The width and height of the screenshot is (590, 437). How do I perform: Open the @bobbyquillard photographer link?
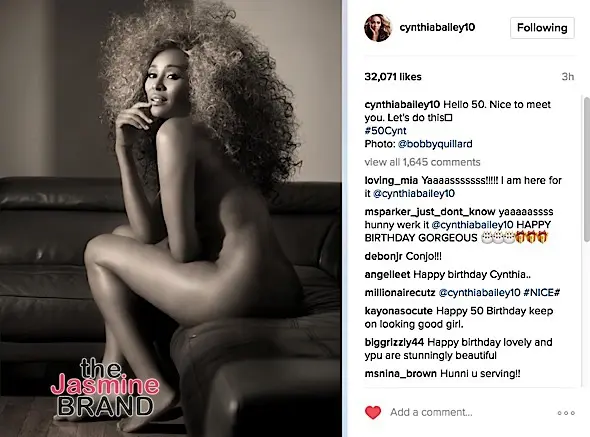435,144
